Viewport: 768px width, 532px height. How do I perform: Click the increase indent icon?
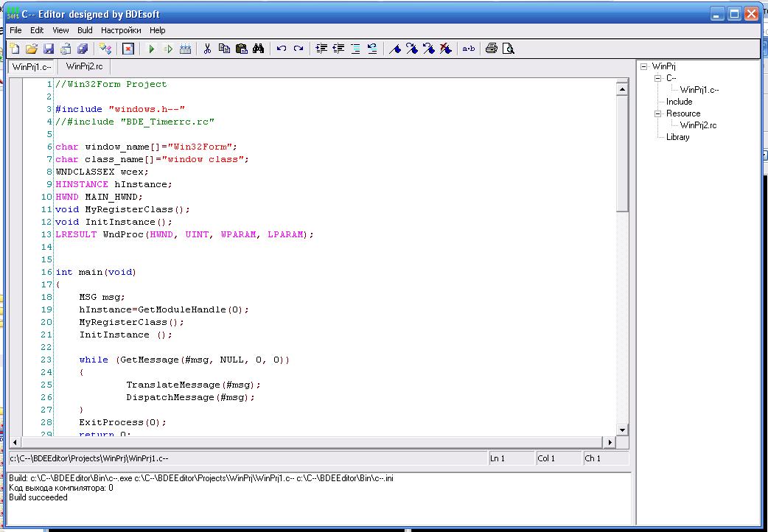pos(321,49)
